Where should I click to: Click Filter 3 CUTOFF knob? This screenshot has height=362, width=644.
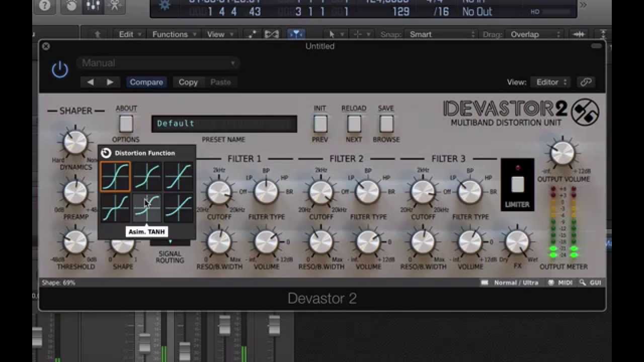point(423,193)
